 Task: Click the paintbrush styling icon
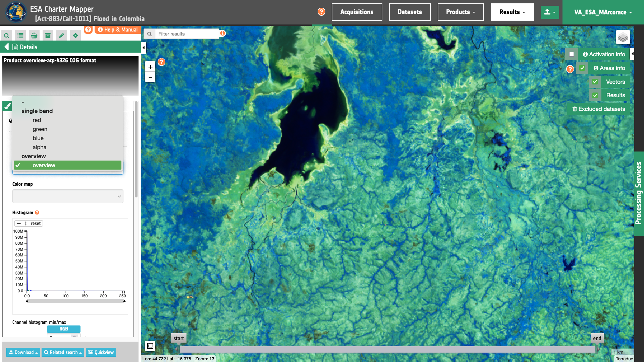pyautogui.click(x=7, y=106)
